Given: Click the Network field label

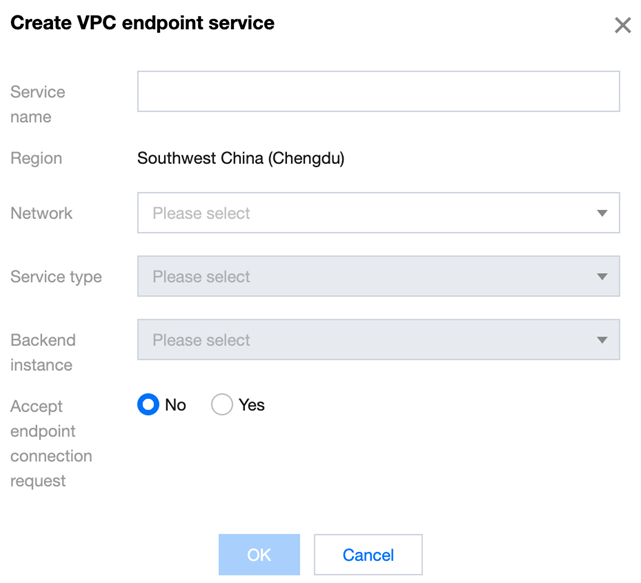Looking at the screenshot, I should point(41,213).
